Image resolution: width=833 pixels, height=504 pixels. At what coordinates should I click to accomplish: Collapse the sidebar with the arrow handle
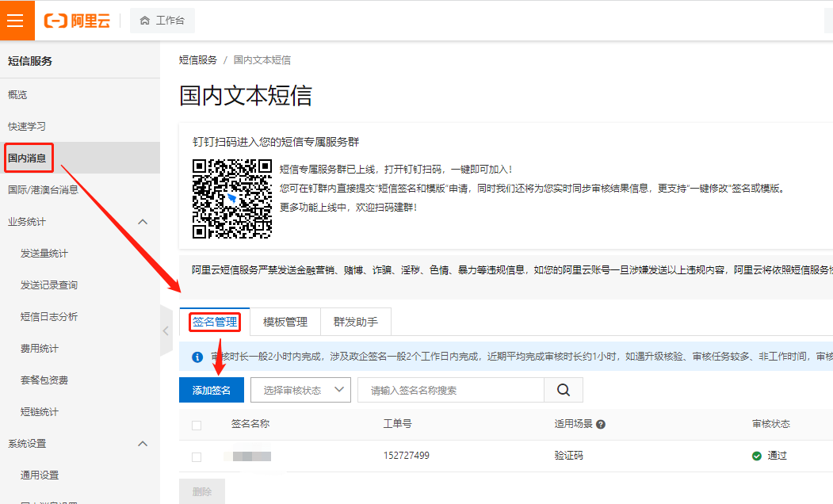click(x=166, y=330)
